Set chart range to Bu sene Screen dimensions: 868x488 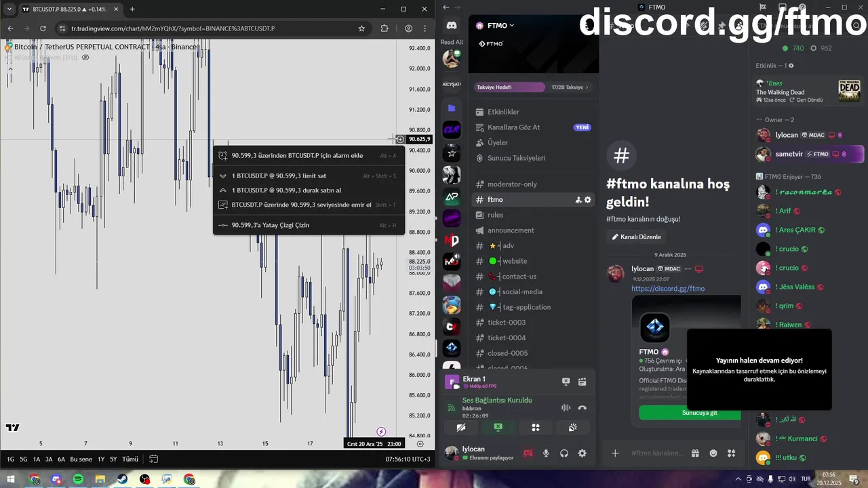click(x=81, y=460)
